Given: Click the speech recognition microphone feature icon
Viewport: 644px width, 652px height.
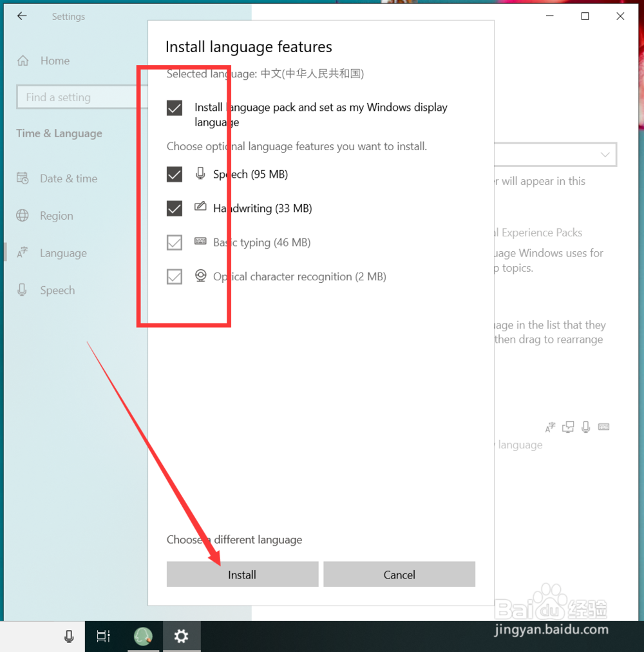Looking at the screenshot, I should pyautogui.click(x=586, y=427).
